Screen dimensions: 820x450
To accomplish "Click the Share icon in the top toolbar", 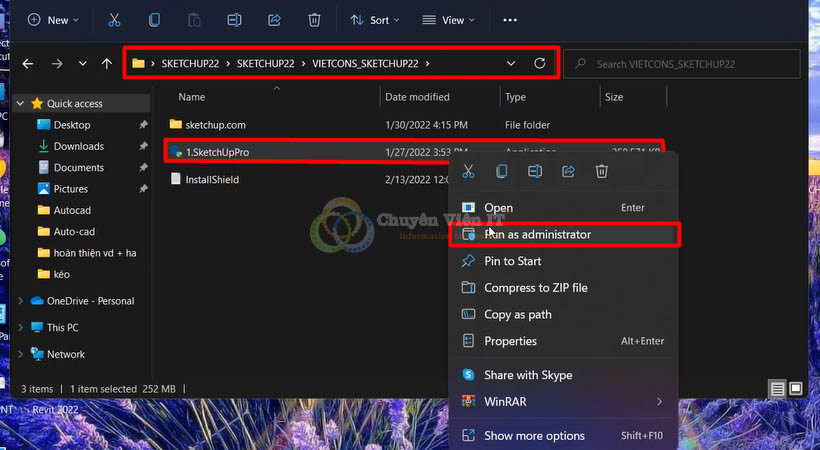I will [x=274, y=20].
